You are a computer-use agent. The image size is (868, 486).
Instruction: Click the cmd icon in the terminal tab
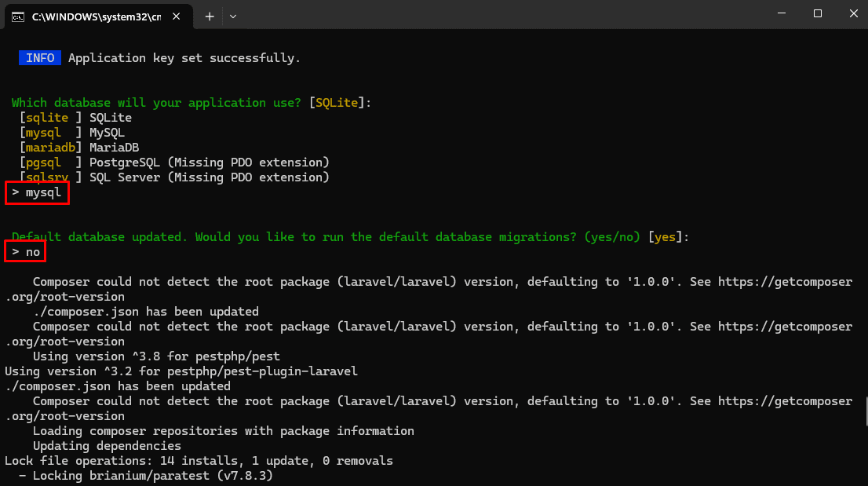click(x=17, y=16)
